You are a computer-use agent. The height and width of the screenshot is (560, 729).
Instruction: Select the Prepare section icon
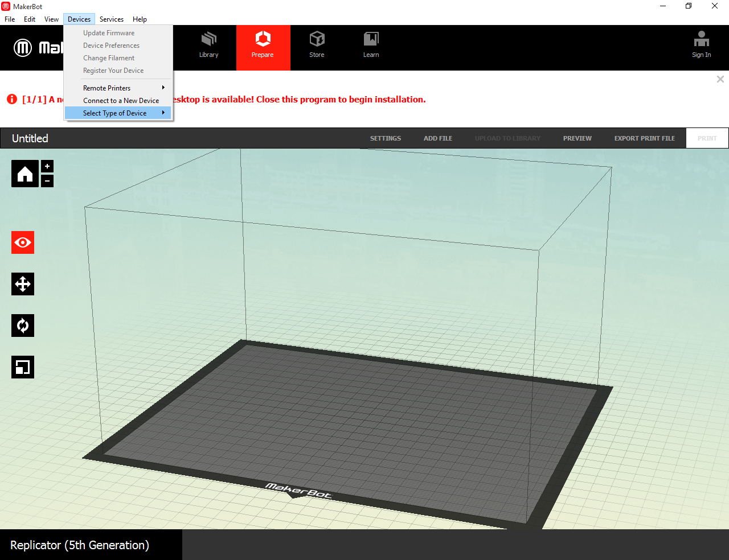click(263, 47)
